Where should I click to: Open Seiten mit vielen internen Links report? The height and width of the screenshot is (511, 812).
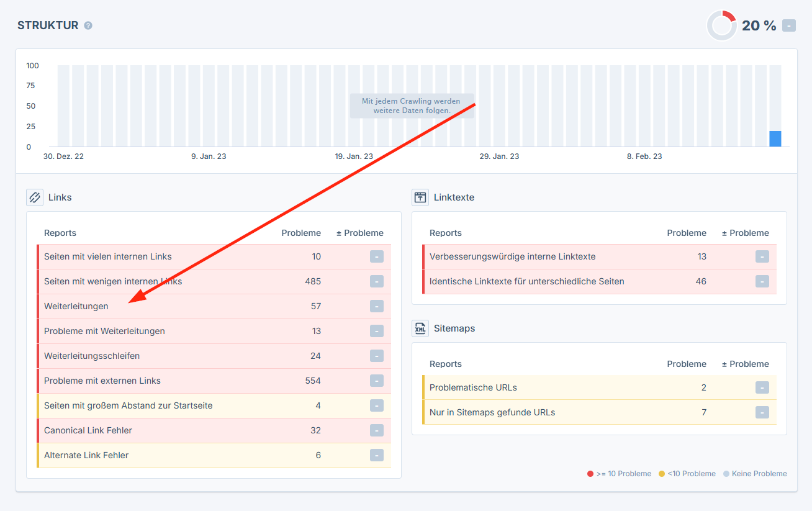108,256
